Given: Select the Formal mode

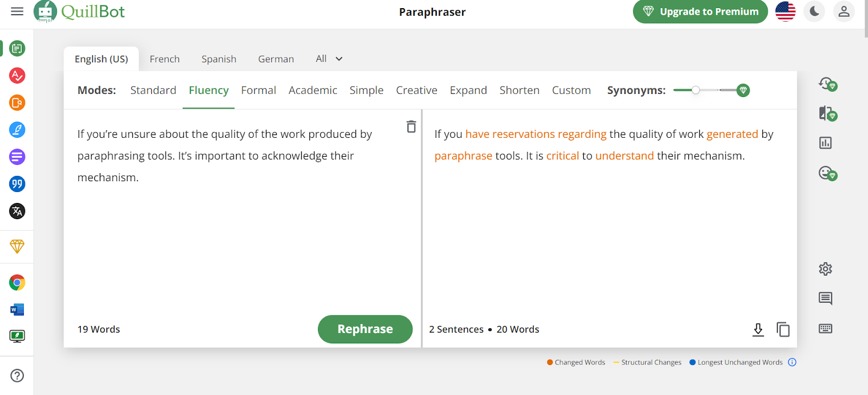Looking at the screenshot, I should (259, 90).
